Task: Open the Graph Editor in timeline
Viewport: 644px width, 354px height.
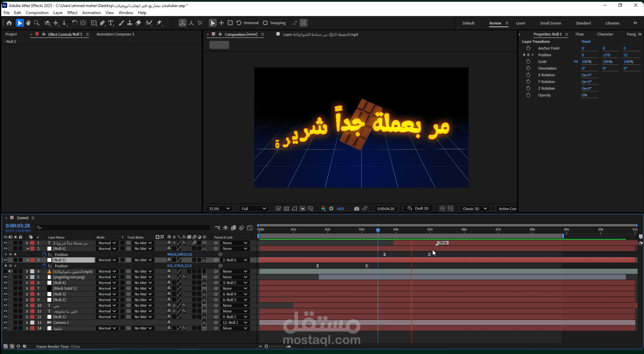Action: 250,228
